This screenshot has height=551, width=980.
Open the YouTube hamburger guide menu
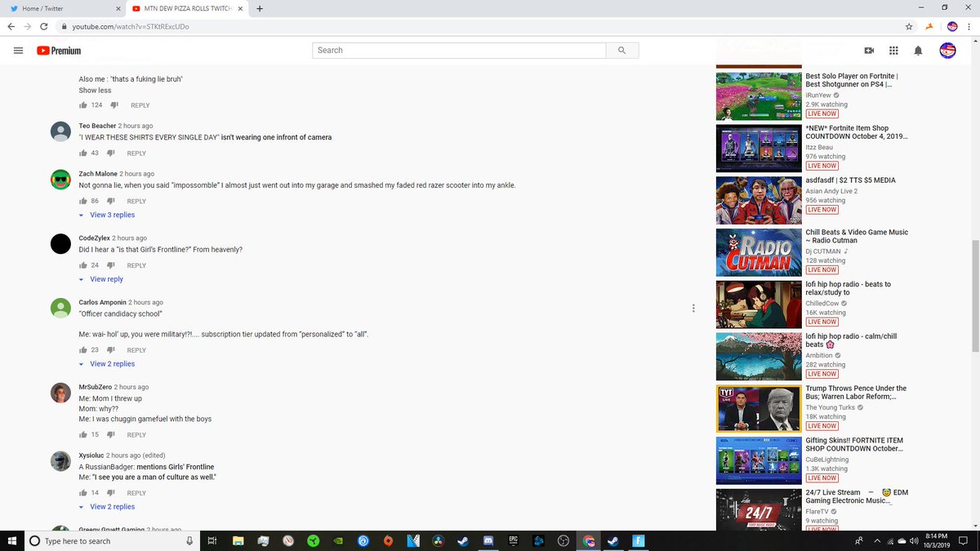pyautogui.click(x=18, y=51)
